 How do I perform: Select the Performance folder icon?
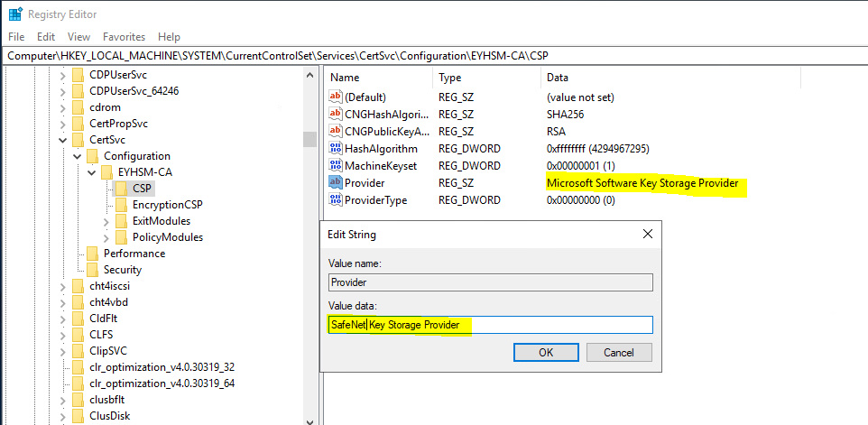(92, 254)
